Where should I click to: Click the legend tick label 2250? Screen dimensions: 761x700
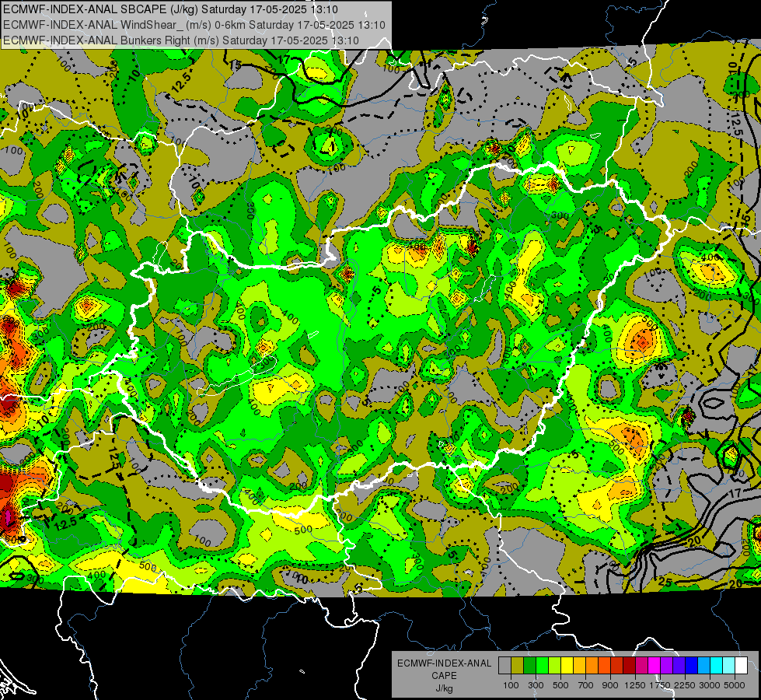pos(685,685)
